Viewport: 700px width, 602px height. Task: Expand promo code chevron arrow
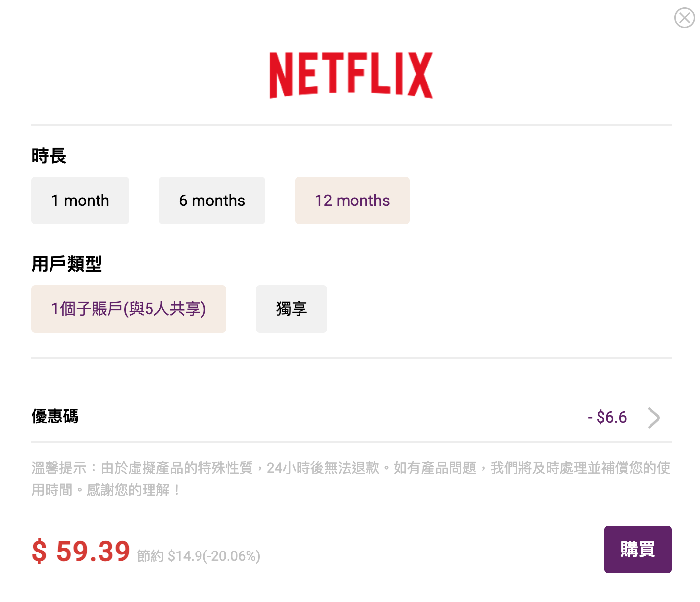tap(654, 418)
